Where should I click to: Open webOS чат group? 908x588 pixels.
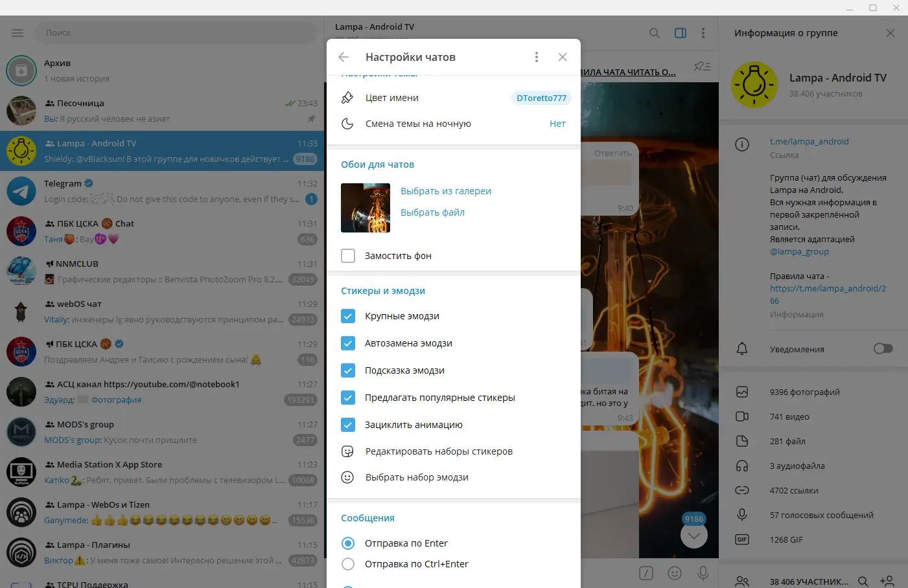[x=162, y=311]
